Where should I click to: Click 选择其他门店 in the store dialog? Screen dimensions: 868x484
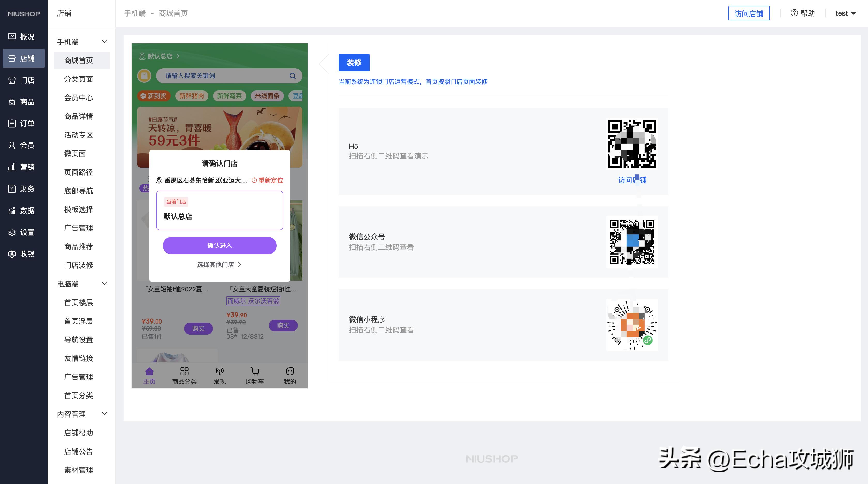point(219,264)
